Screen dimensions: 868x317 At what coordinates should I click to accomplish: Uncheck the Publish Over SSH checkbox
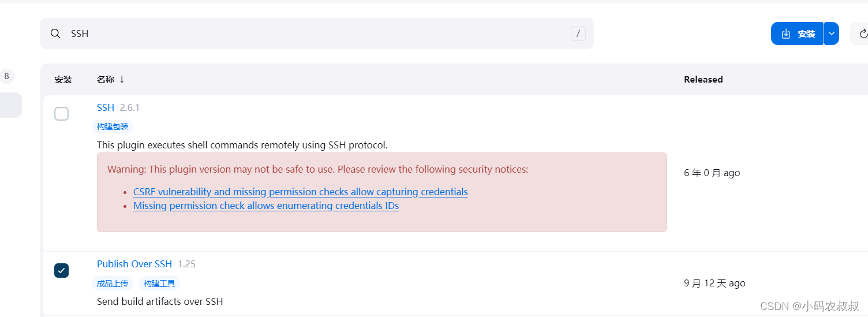click(x=61, y=270)
